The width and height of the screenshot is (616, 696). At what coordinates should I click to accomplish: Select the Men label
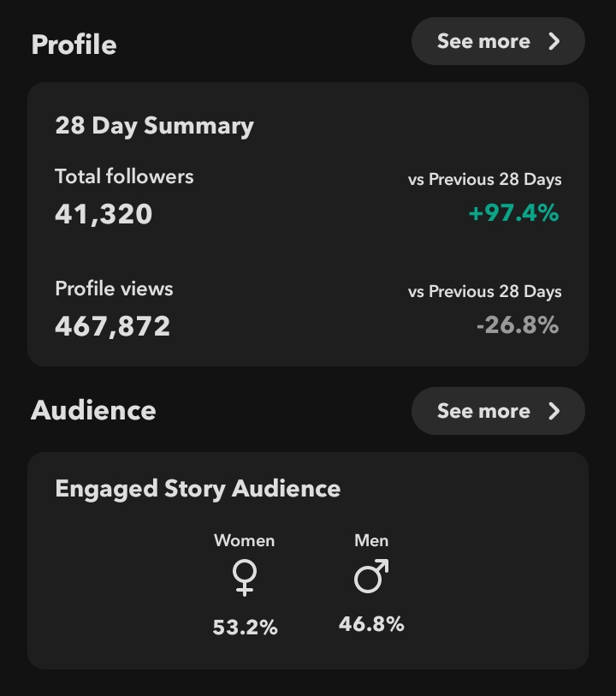point(371,541)
